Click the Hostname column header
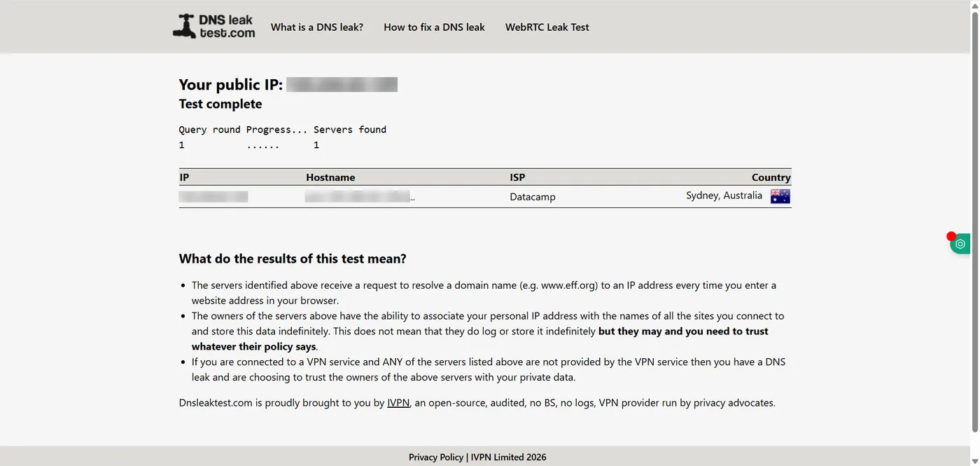 (x=330, y=177)
